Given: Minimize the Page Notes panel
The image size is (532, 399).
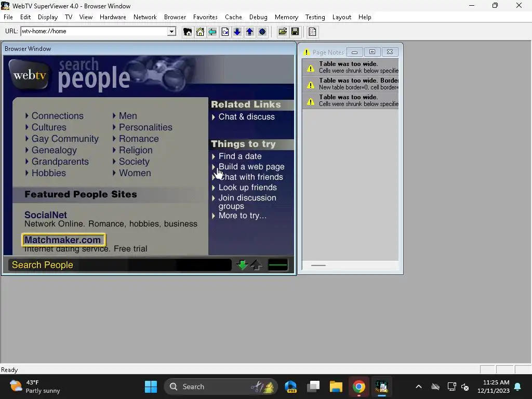Looking at the screenshot, I should click(354, 52).
